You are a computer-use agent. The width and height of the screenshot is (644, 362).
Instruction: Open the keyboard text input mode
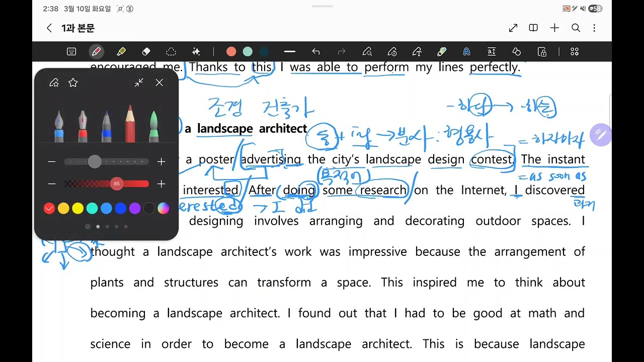[x=71, y=51]
